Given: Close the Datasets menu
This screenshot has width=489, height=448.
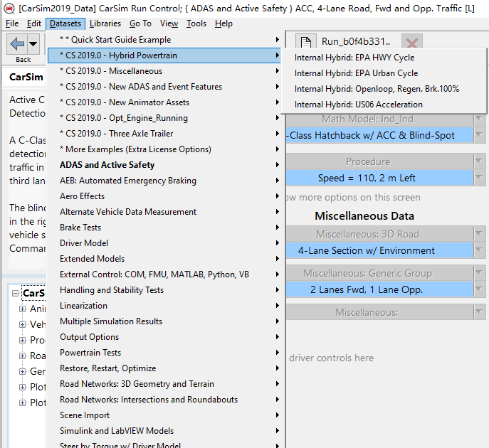Looking at the screenshot, I should tap(65, 23).
